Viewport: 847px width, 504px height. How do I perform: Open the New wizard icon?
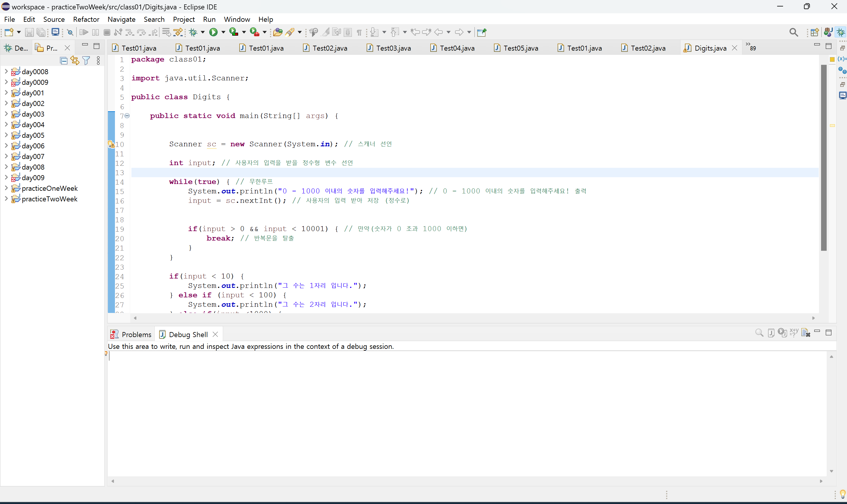pyautogui.click(x=9, y=32)
